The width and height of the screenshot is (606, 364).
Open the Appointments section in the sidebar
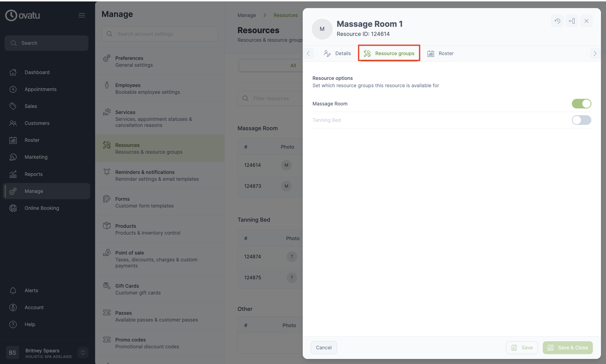click(x=40, y=89)
